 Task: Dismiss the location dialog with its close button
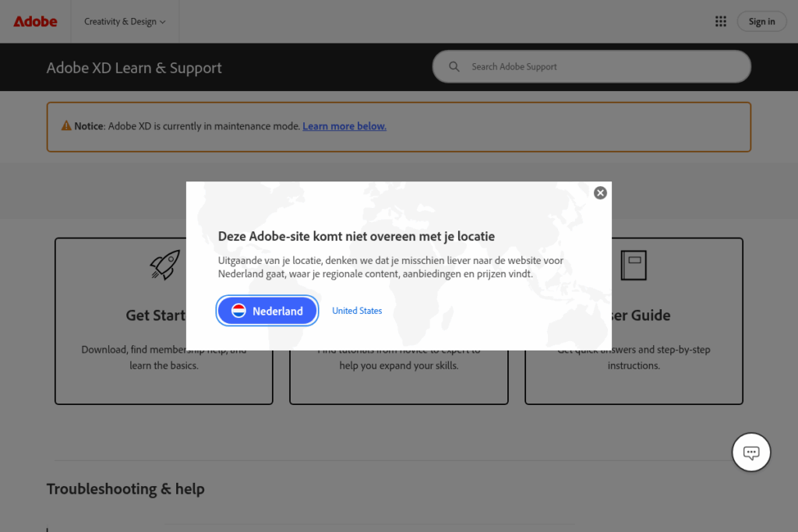point(600,192)
